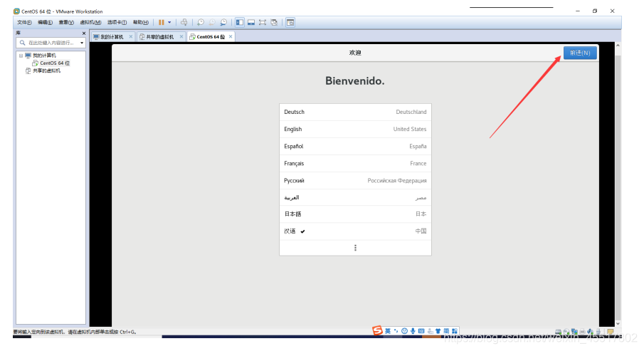Open the 文件(F) menu
The height and width of the screenshot is (351, 644).
(x=24, y=23)
